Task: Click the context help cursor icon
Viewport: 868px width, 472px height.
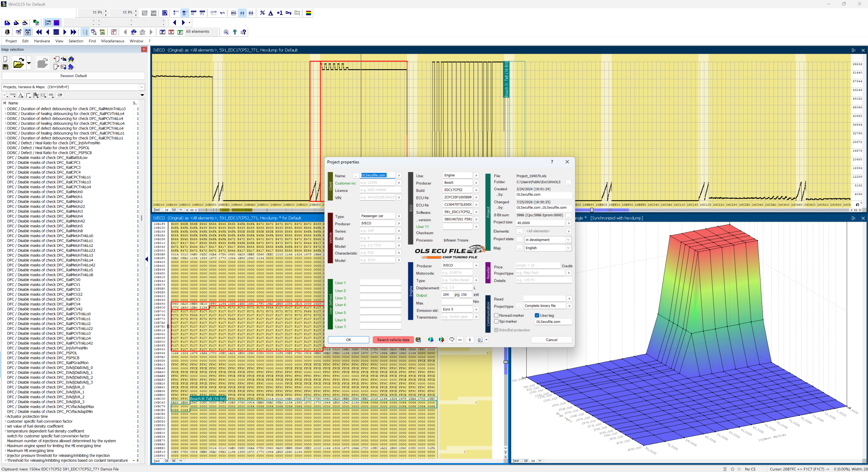Action: coord(243,32)
